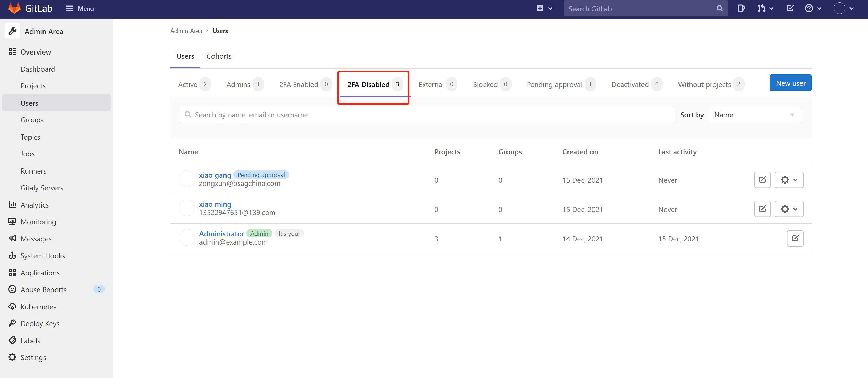Viewport: 868px width, 378px height.
Task: Click the Settings gear icon in sidebar
Action: tap(12, 357)
